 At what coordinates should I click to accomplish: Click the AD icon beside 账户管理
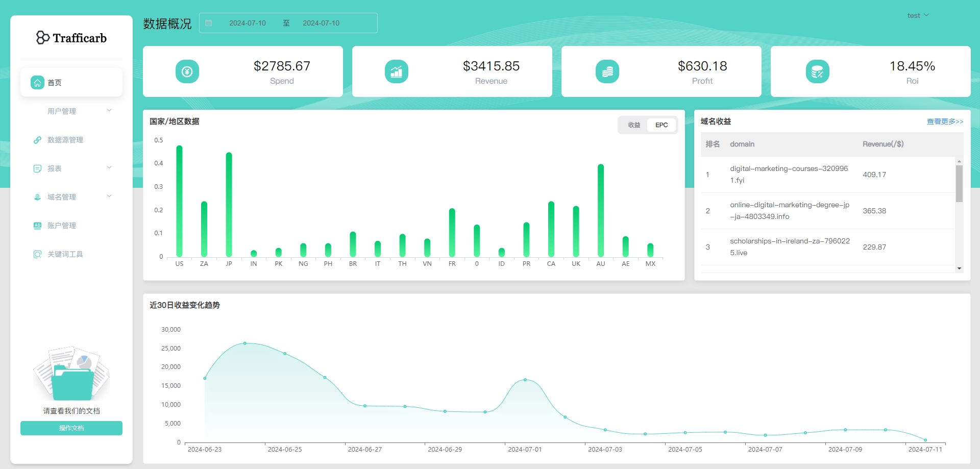point(37,226)
